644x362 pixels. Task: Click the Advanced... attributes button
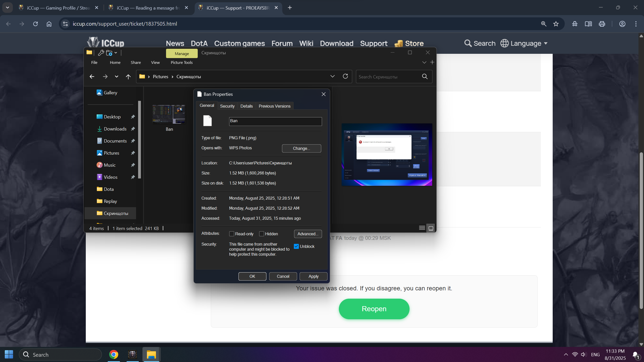(x=308, y=234)
